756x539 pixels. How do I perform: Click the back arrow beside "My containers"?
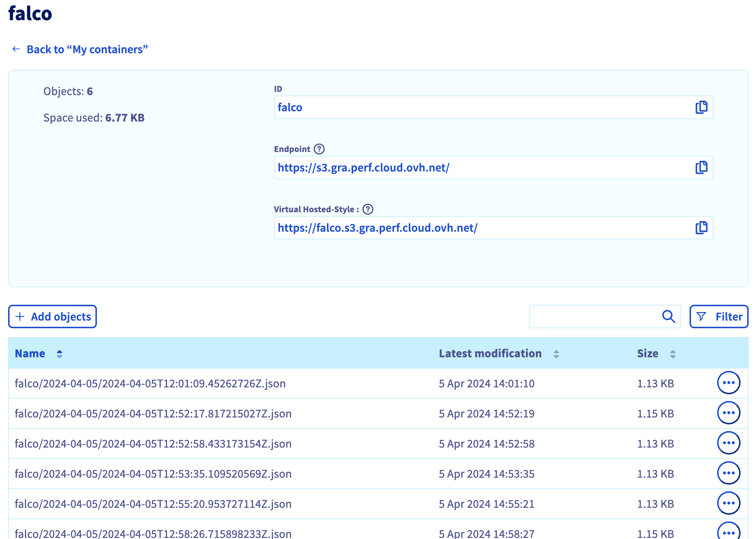click(x=15, y=48)
